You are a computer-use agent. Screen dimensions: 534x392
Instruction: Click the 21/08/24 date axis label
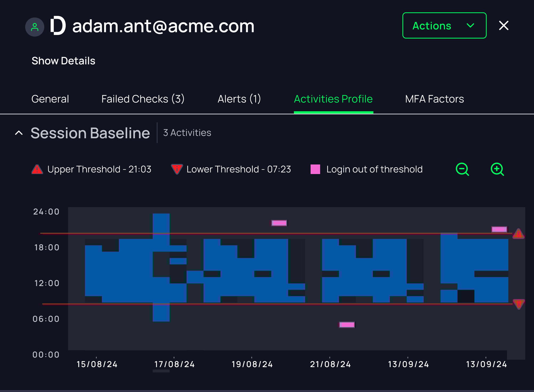[330, 364]
